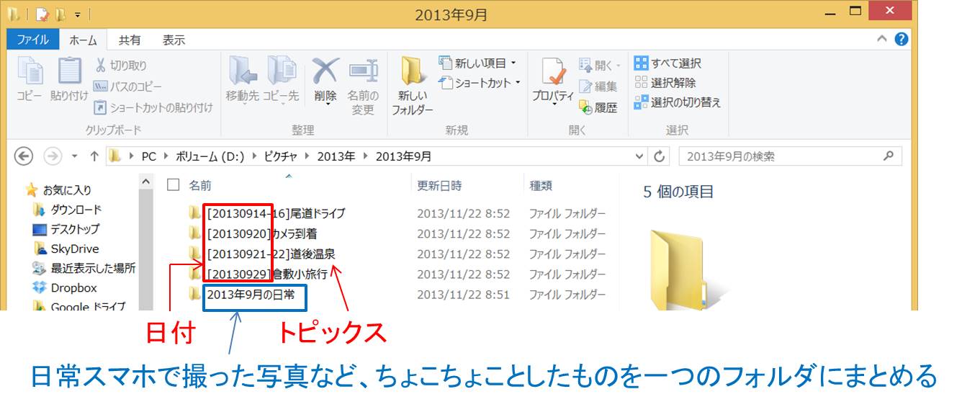Open the ファイル tab

(32, 40)
